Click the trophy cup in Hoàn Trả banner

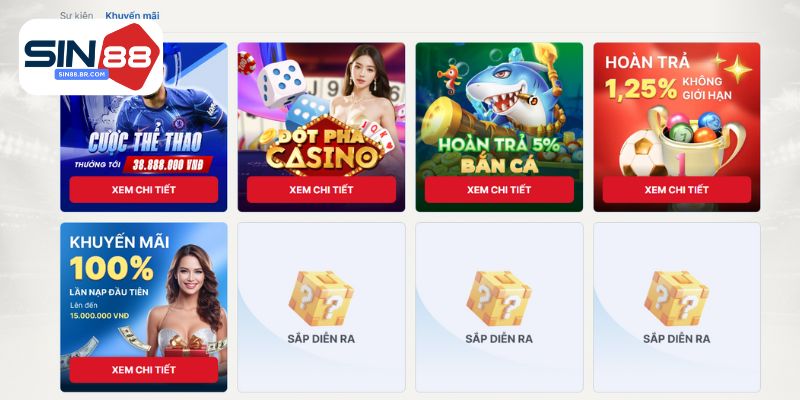[697, 140]
